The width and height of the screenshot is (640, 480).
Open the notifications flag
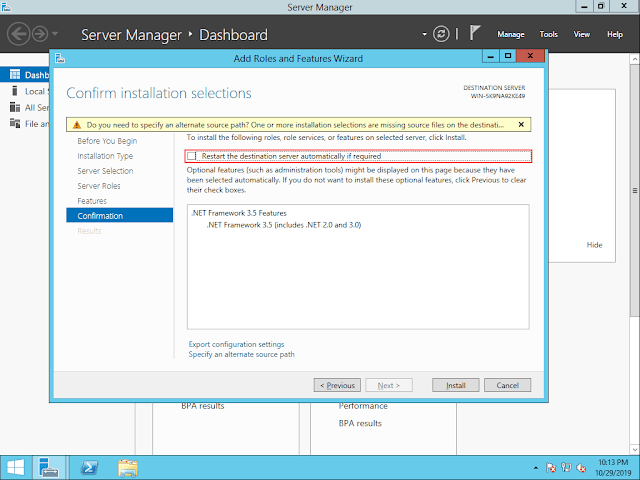474,33
